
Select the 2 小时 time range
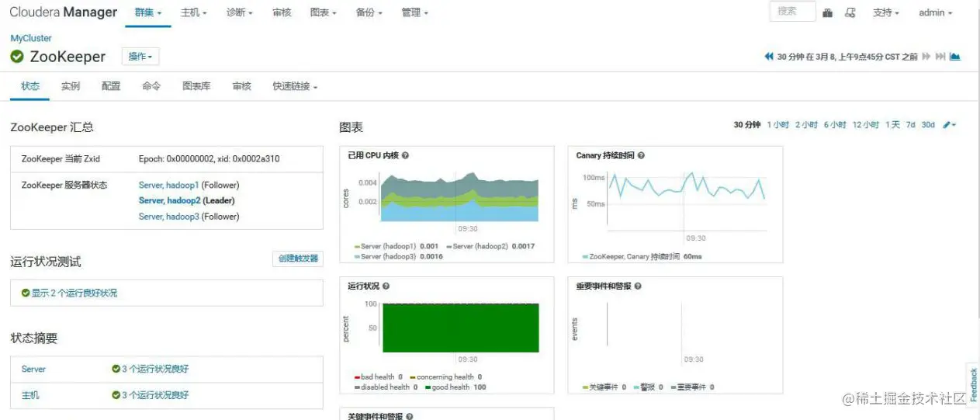click(x=806, y=125)
